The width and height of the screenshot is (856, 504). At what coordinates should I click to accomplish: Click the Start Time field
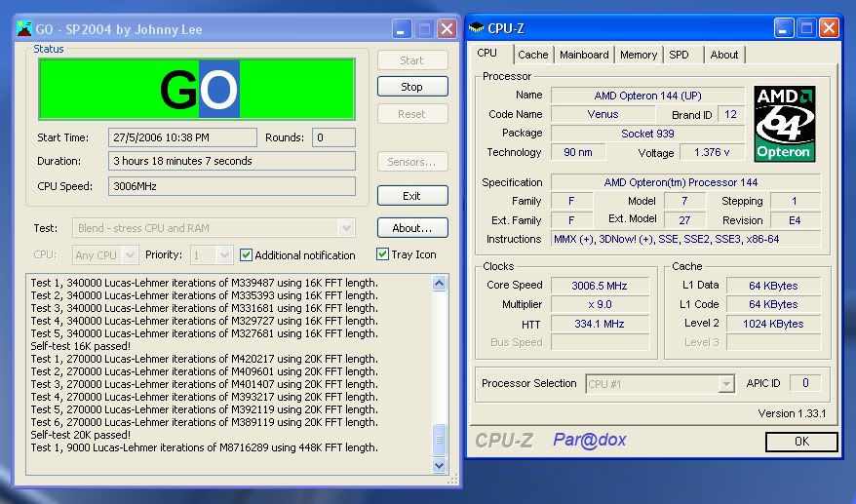point(182,137)
